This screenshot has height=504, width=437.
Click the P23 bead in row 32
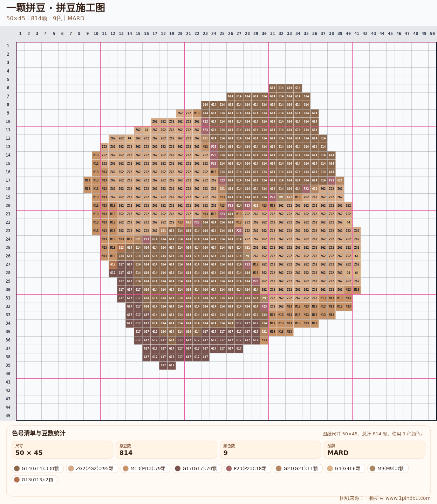(264, 306)
